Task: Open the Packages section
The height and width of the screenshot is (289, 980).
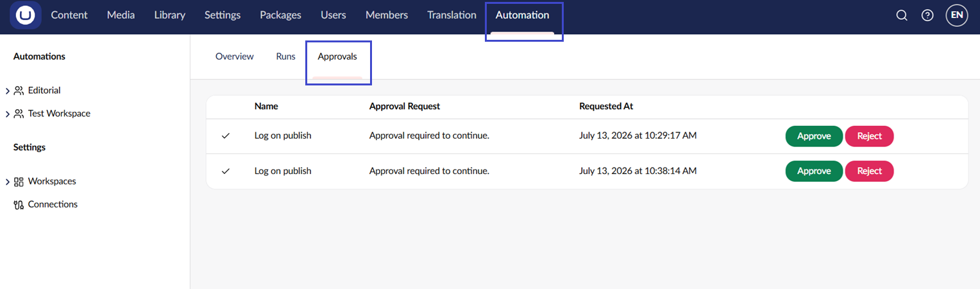Action: pos(280,15)
